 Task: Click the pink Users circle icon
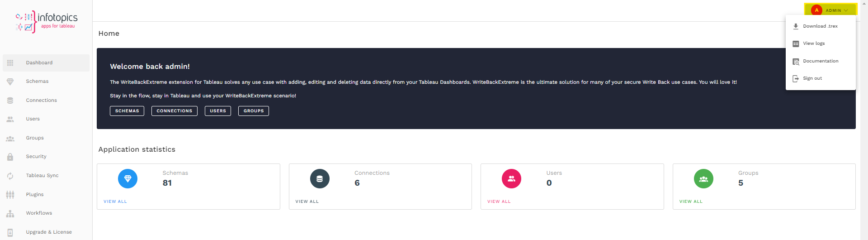pos(511,179)
